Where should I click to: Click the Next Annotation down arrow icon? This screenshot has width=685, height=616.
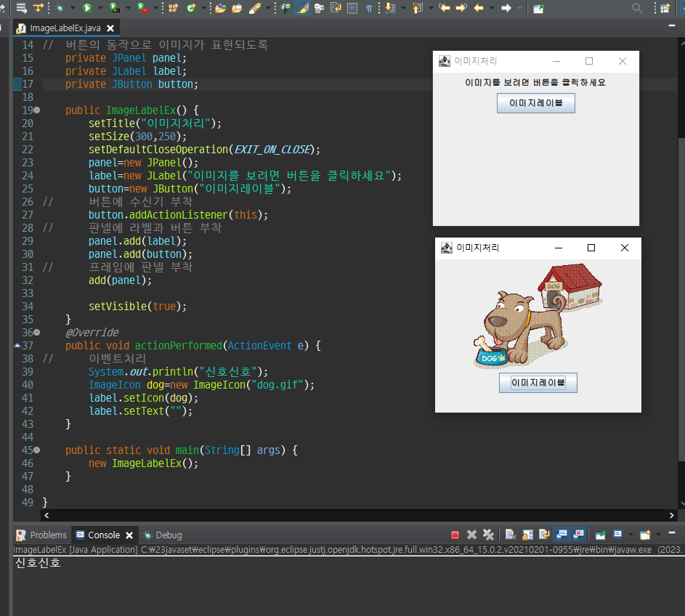pos(390,8)
